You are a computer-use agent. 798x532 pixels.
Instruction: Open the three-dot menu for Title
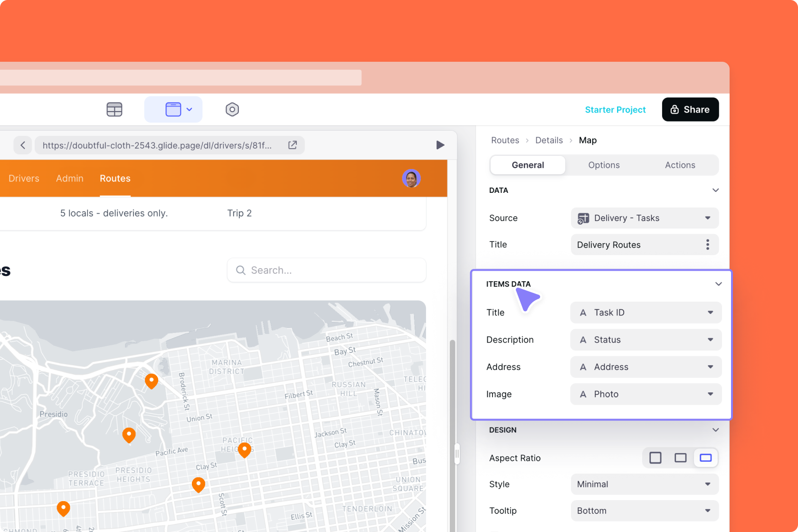[x=707, y=245]
